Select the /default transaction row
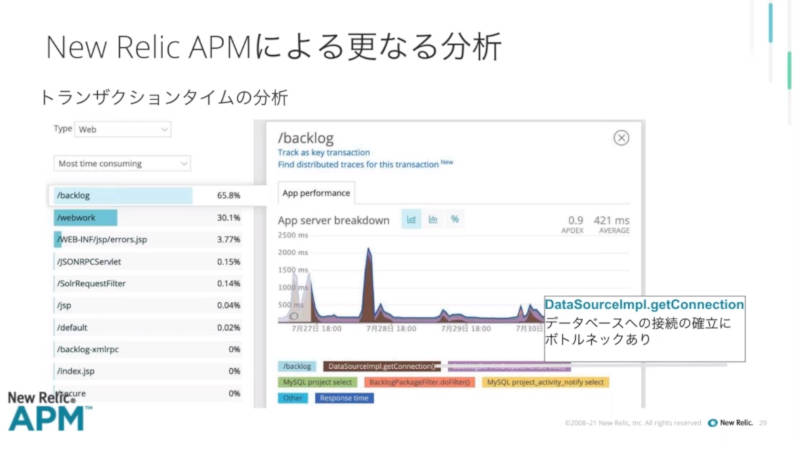Image resolution: width=800 pixels, height=449 pixels. 148,327
